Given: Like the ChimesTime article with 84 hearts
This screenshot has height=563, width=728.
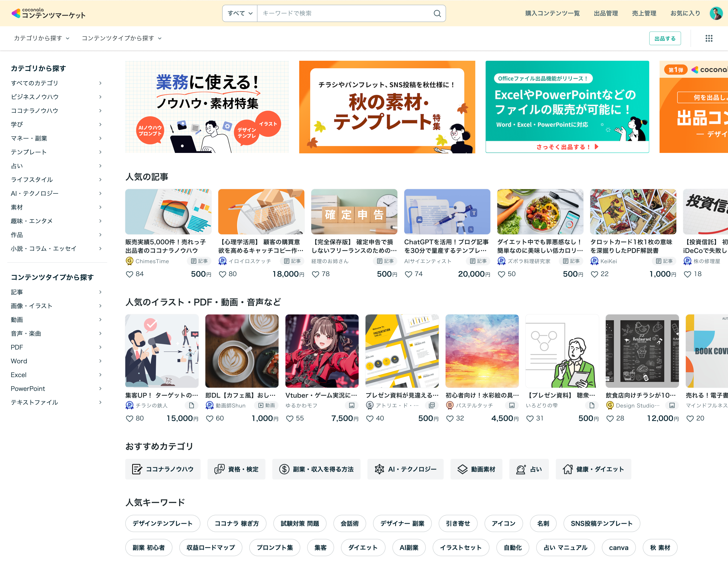Looking at the screenshot, I should coord(129,274).
